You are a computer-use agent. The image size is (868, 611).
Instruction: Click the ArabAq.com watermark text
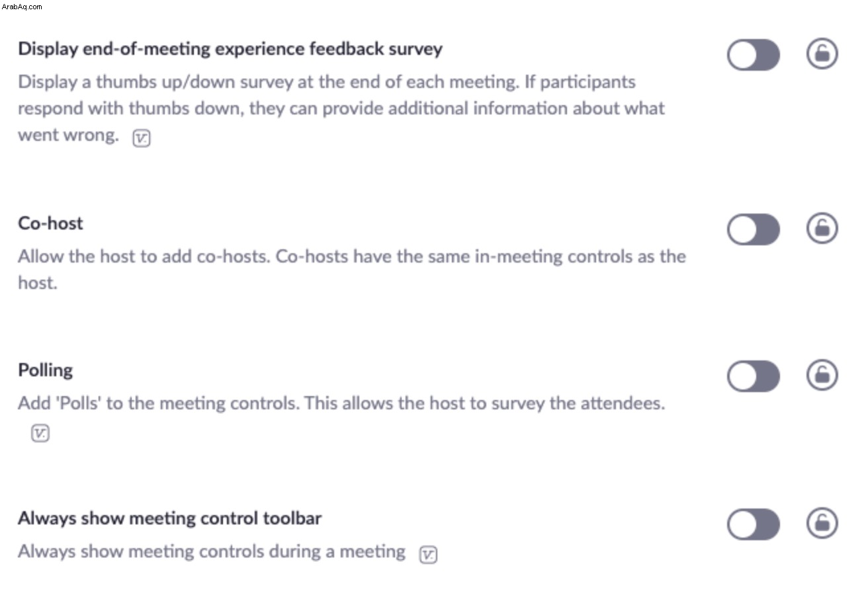click(x=22, y=7)
